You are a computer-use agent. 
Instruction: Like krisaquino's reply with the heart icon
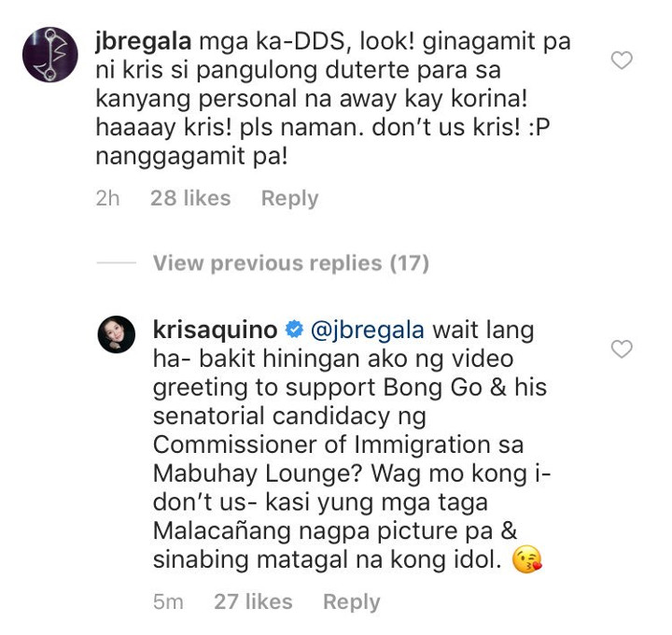tap(622, 348)
